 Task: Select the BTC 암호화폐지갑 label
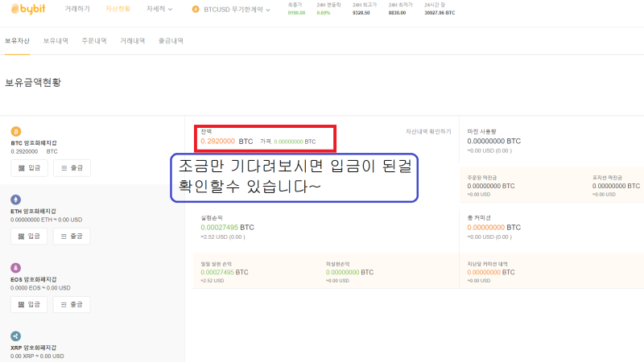click(34, 143)
